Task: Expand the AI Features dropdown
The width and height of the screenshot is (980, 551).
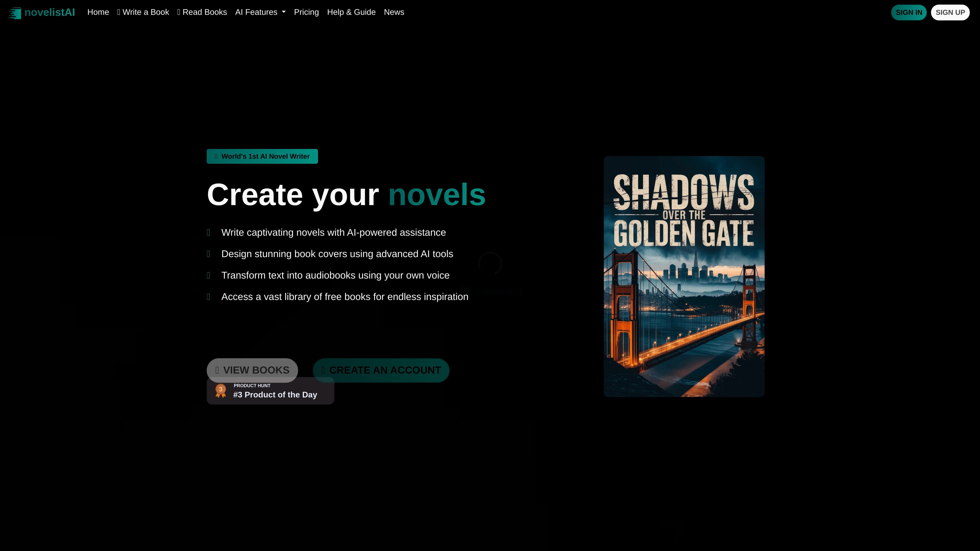Action: point(260,12)
